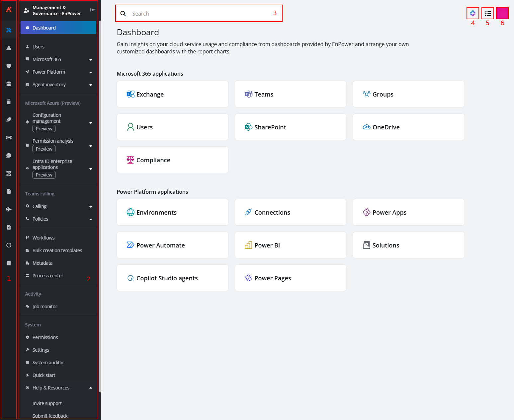Click the AvePoint logo icon
Screen dimensions: 514x420
point(9,10)
